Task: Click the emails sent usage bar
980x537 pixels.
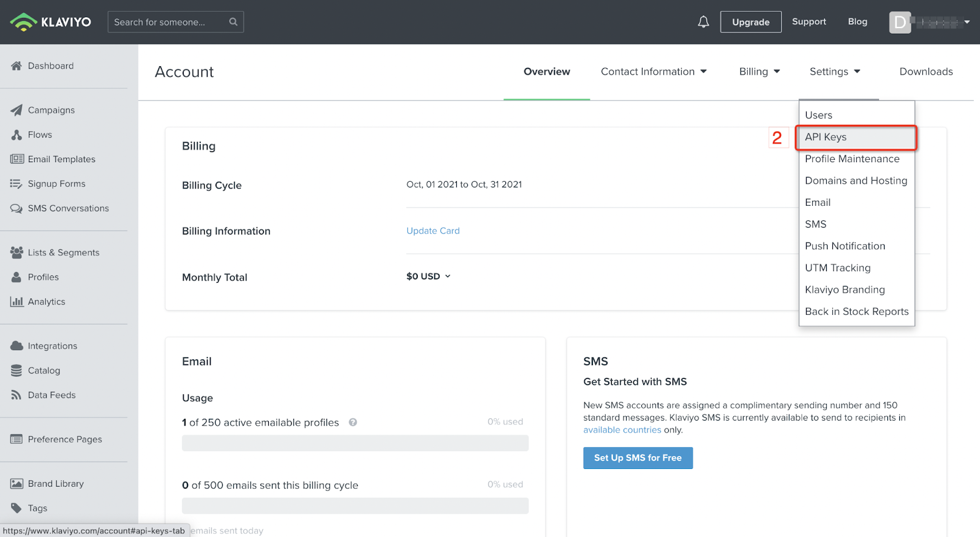Action: (x=355, y=506)
